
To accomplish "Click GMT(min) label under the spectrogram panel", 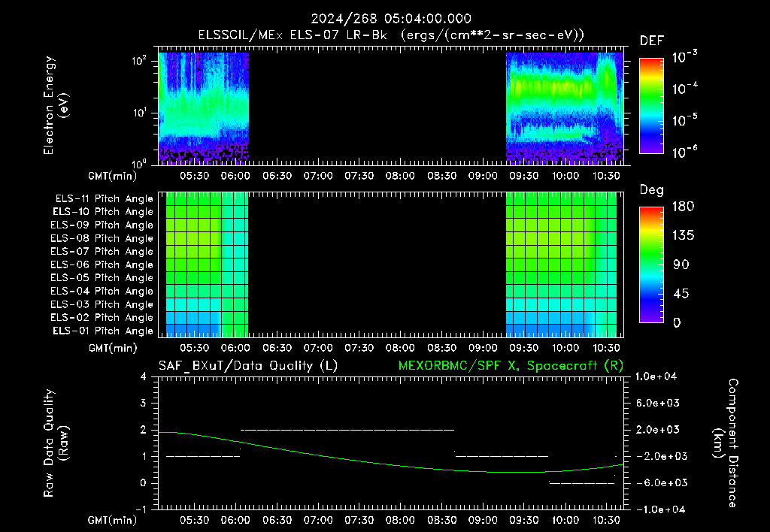I will pyautogui.click(x=113, y=176).
